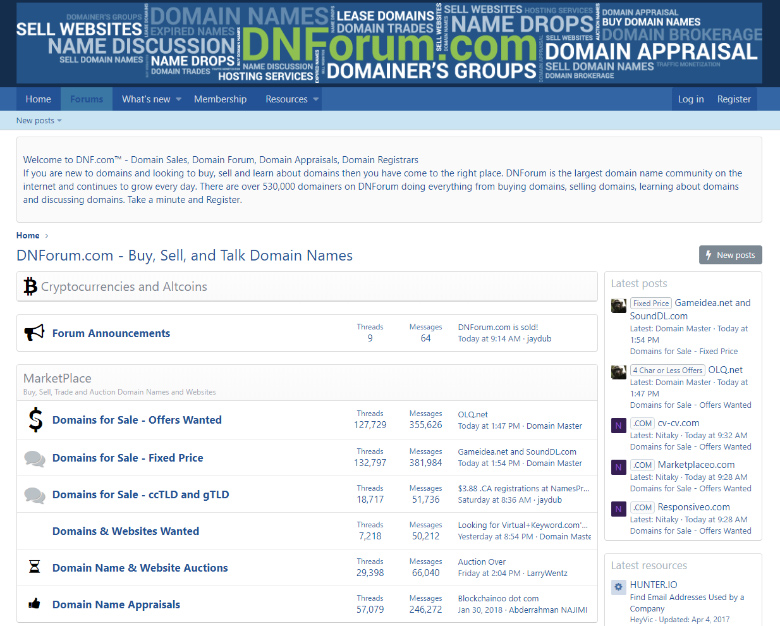Open Domains for Sale - Offers Wanted forum
This screenshot has height=626, width=780.
(137, 420)
